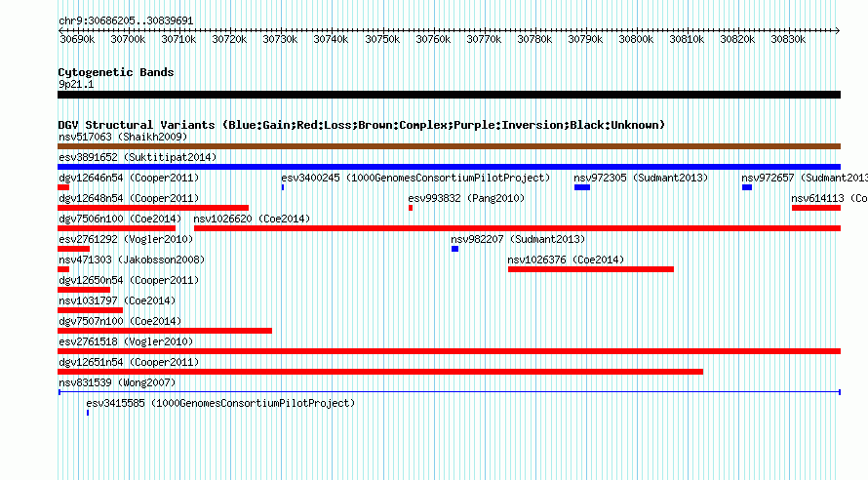Click the red dgv12648n54 loss bar

coord(153,208)
